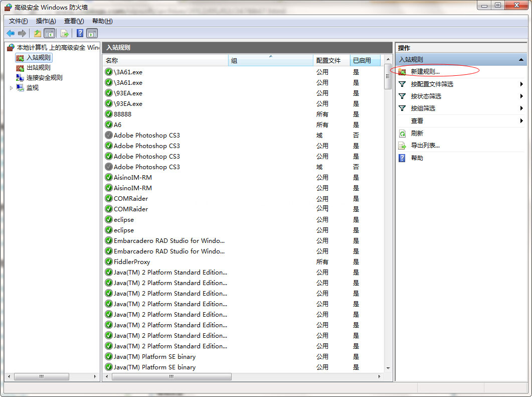Toggle the Show/Hide Console Tree toolbar button
The height and width of the screenshot is (397, 532).
(x=49, y=33)
